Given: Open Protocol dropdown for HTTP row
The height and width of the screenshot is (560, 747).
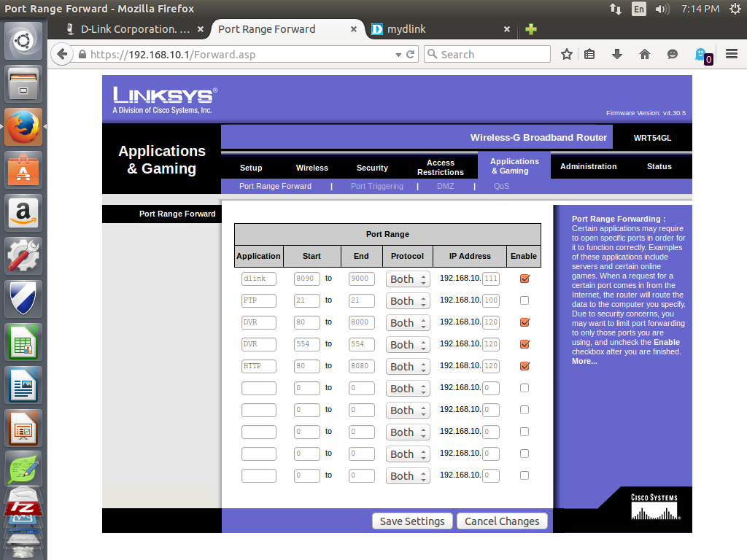Looking at the screenshot, I should pos(408,367).
